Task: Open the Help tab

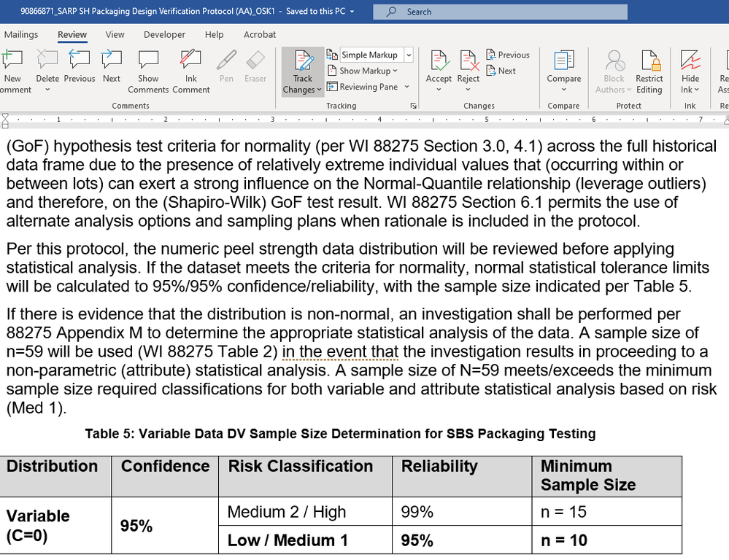Action: tap(215, 34)
